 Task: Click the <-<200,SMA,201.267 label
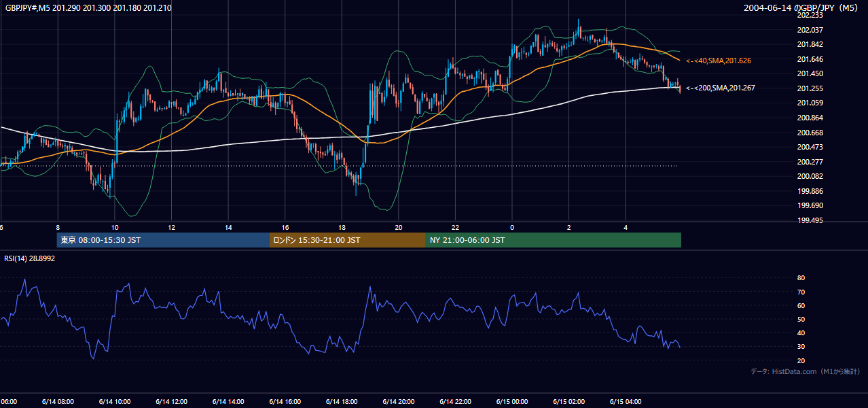coord(721,88)
